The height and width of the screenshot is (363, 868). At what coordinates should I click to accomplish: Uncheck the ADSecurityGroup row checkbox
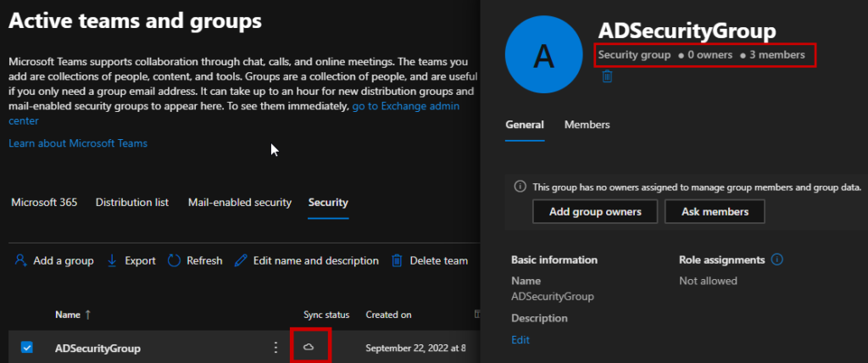[x=26, y=347]
